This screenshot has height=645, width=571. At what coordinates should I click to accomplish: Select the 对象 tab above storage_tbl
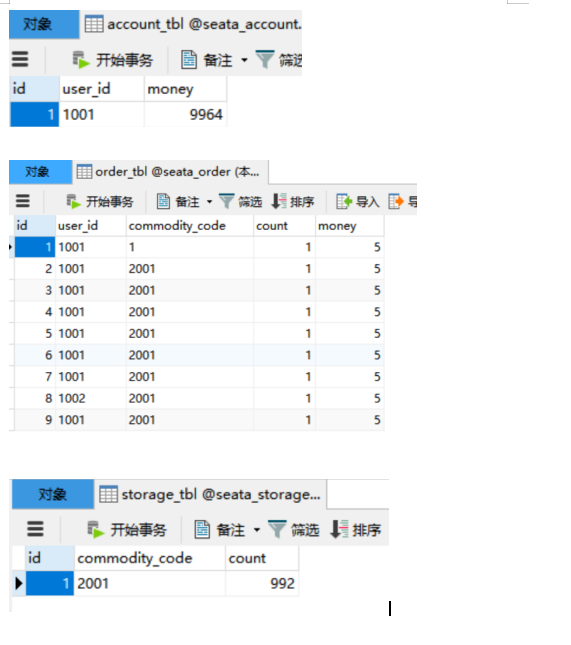53,494
